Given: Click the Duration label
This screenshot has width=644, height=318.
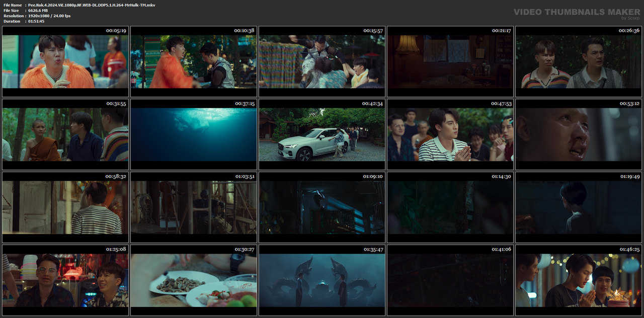Looking at the screenshot, I should pos(12,21).
